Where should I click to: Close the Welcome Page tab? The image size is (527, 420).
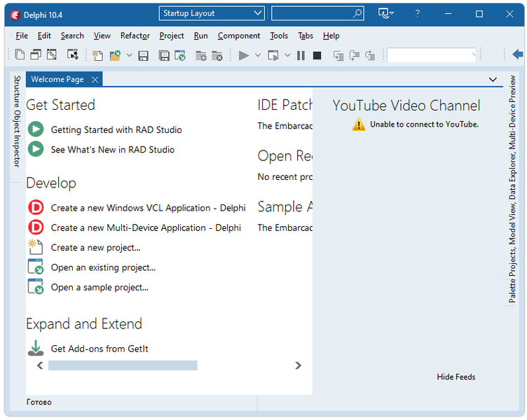click(x=95, y=80)
